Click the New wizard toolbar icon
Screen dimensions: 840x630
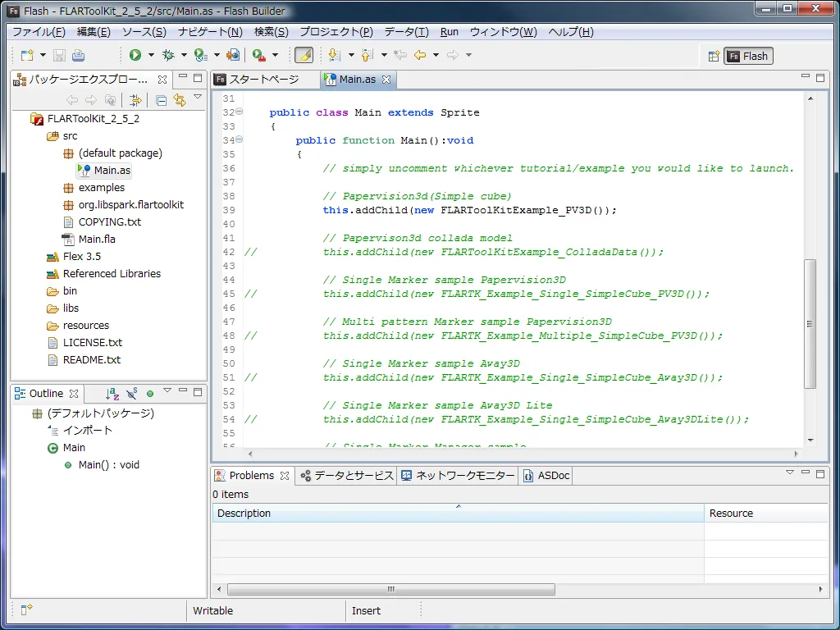click(27, 55)
